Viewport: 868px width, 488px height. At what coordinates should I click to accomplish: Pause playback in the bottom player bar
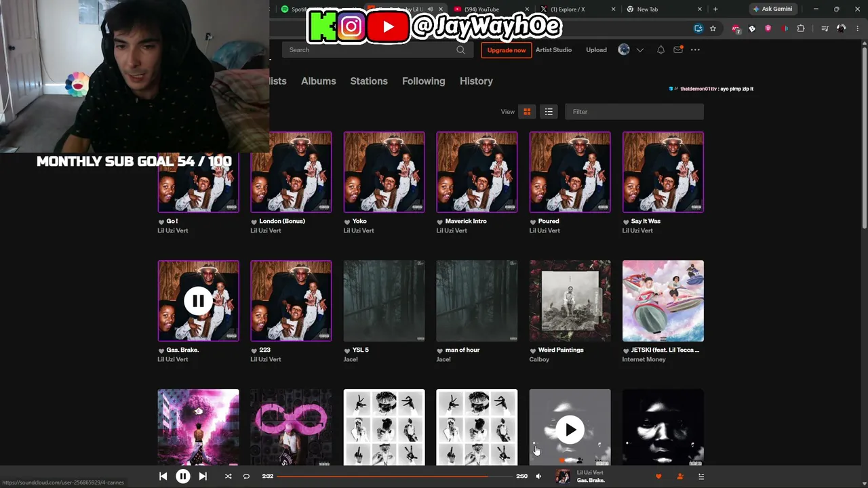coord(182,476)
